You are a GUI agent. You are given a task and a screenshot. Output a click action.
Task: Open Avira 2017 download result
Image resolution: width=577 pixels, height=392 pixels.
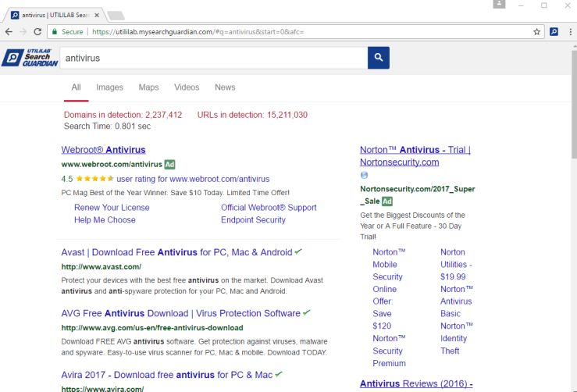166,375
